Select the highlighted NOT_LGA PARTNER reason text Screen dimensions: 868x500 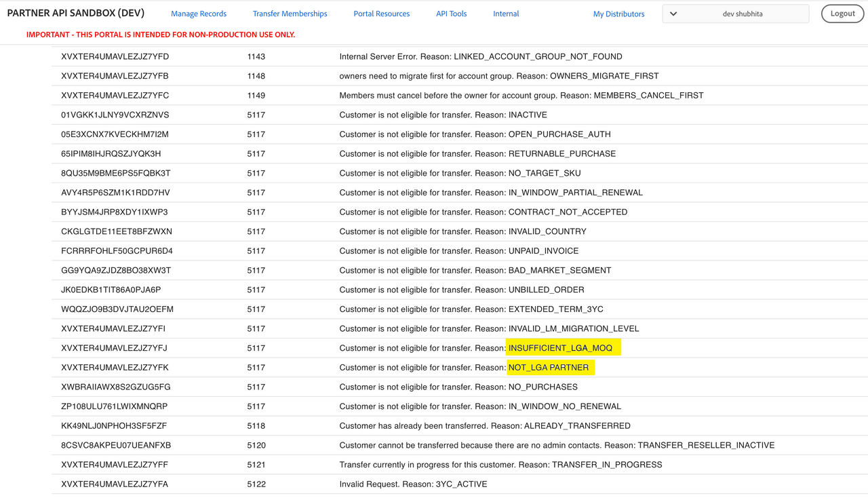[x=549, y=368]
